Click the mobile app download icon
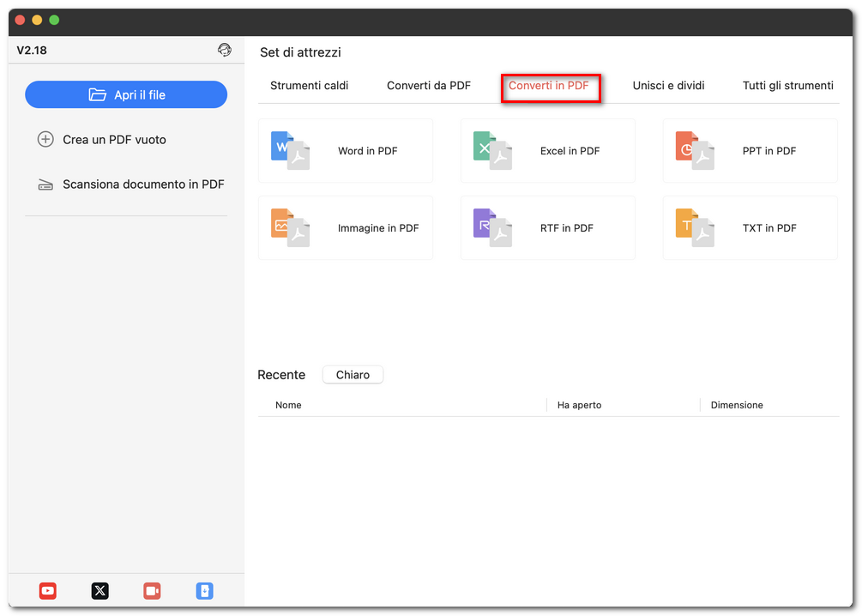The width and height of the screenshot is (862, 616). (x=204, y=590)
